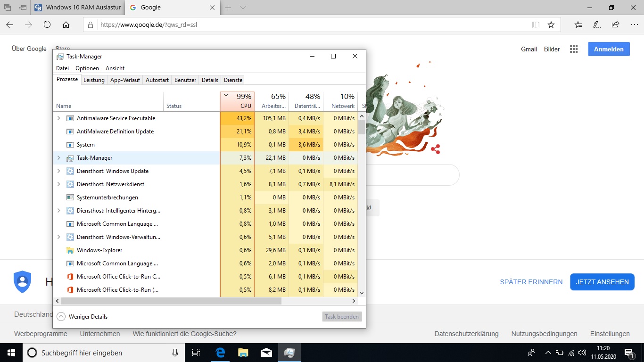
Task: Go to the browser home page icon
Action: pos(66,25)
